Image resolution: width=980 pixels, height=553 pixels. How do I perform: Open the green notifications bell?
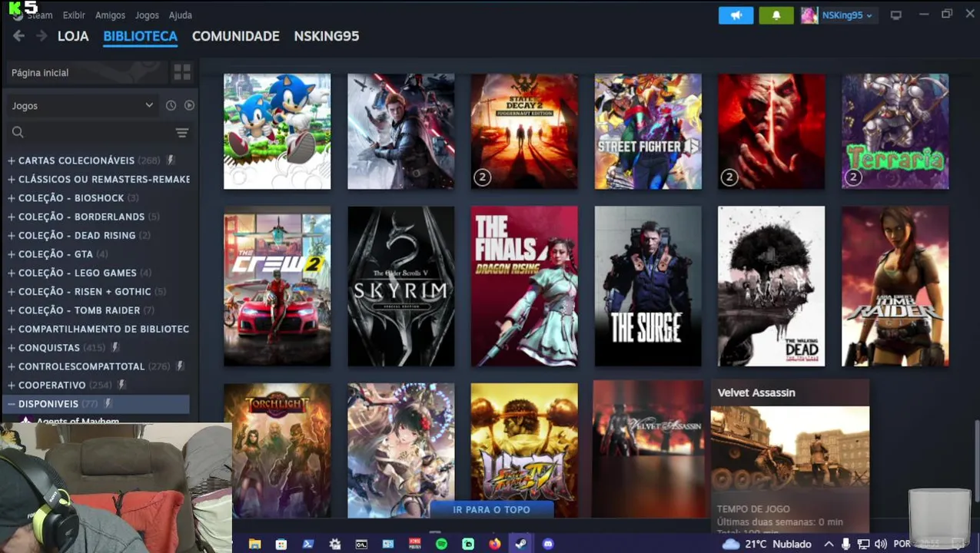776,15
